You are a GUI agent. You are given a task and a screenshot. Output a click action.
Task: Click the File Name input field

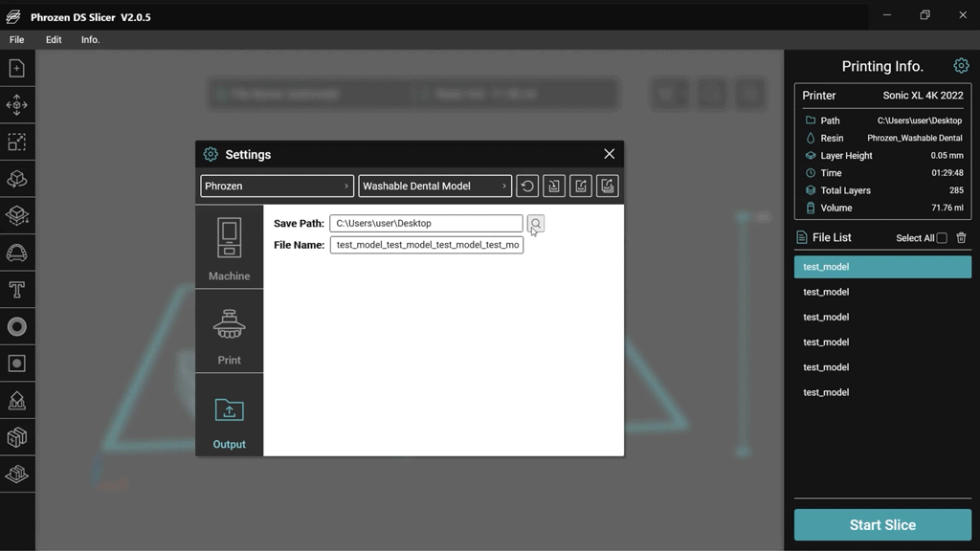tap(427, 245)
